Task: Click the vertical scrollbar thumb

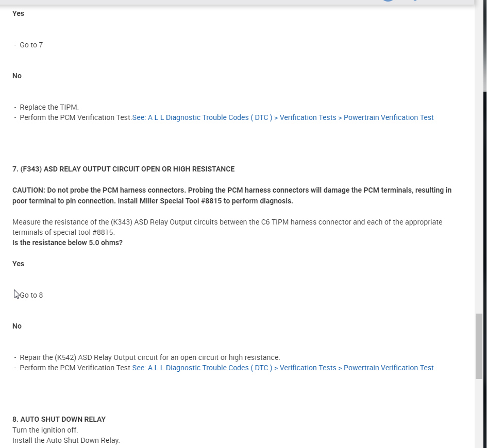Action: (479, 346)
